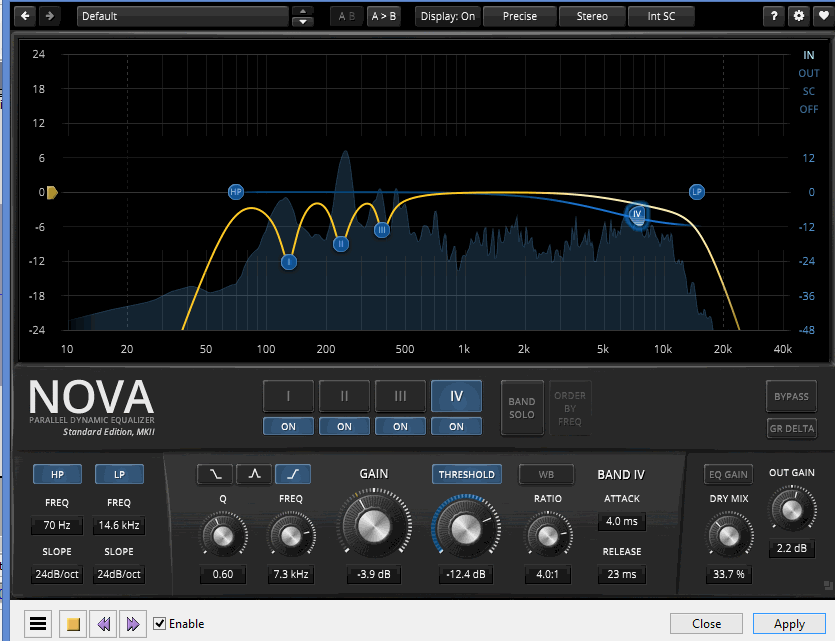Viewport: 835px width, 641px height.
Task: Click the Apply button
Action: [x=789, y=623]
